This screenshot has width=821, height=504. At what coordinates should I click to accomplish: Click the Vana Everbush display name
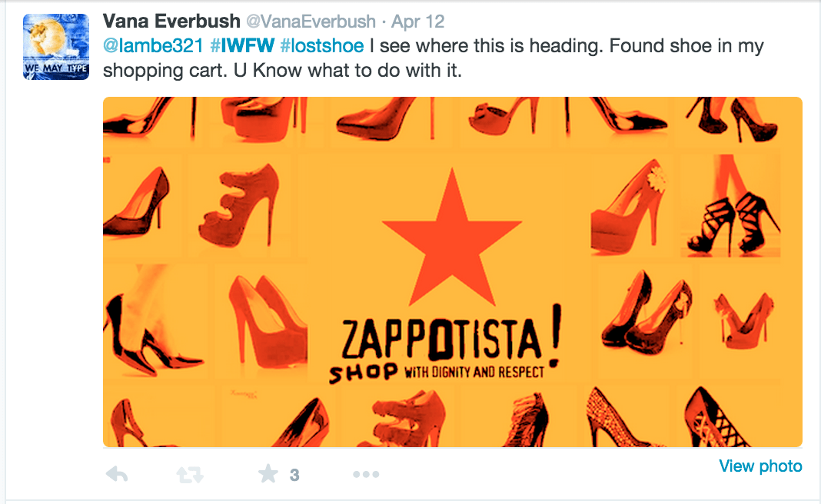[x=171, y=21]
